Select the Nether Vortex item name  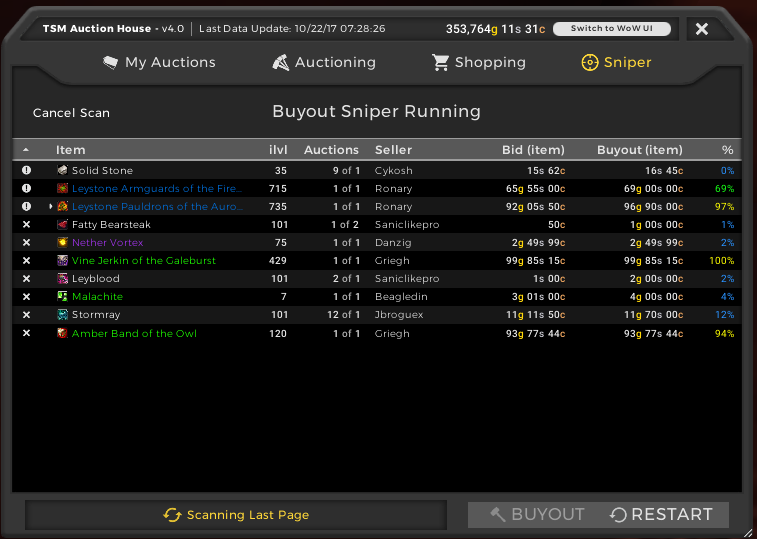[107, 242]
